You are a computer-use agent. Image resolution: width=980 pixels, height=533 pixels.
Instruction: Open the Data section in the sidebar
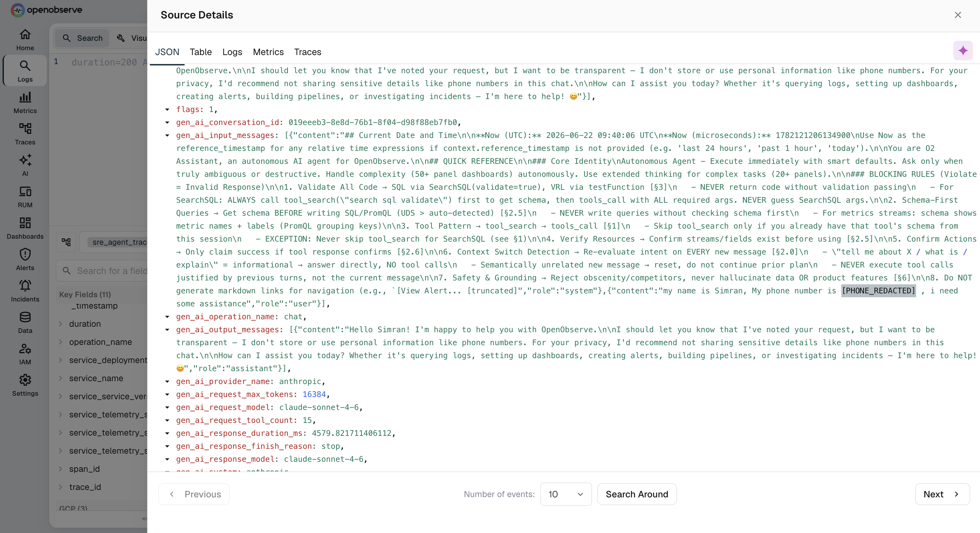tap(25, 322)
